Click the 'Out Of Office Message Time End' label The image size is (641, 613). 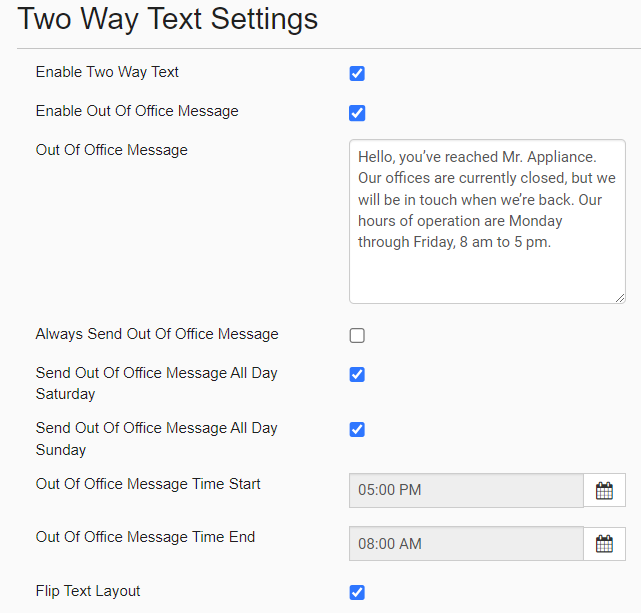tap(145, 537)
